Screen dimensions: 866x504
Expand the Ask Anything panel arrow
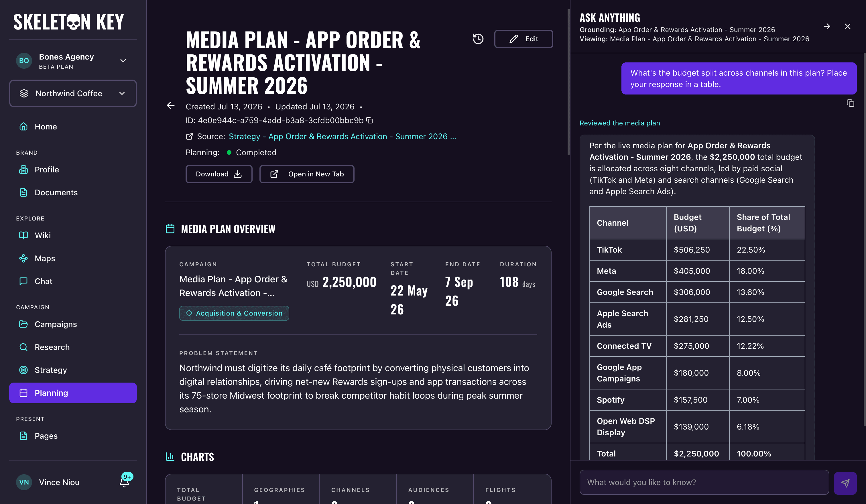[827, 26]
